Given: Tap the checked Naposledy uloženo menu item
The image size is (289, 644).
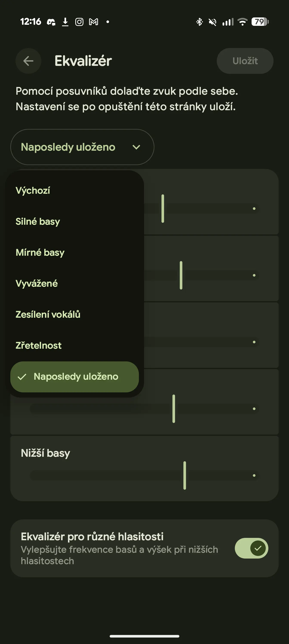Looking at the screenshot, I should coord(74,376).
